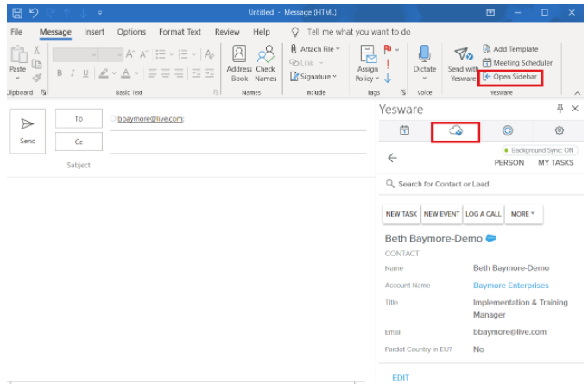Switch to the Insert ribbon tab
This screenshot has width=588, height=390.
click(x=94, y=32)
